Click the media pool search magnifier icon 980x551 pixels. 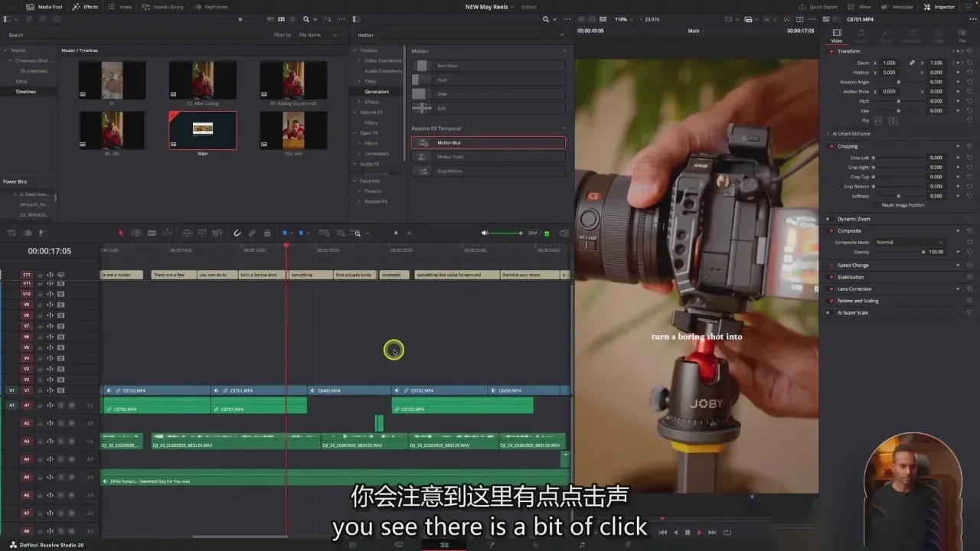[306, 19]
